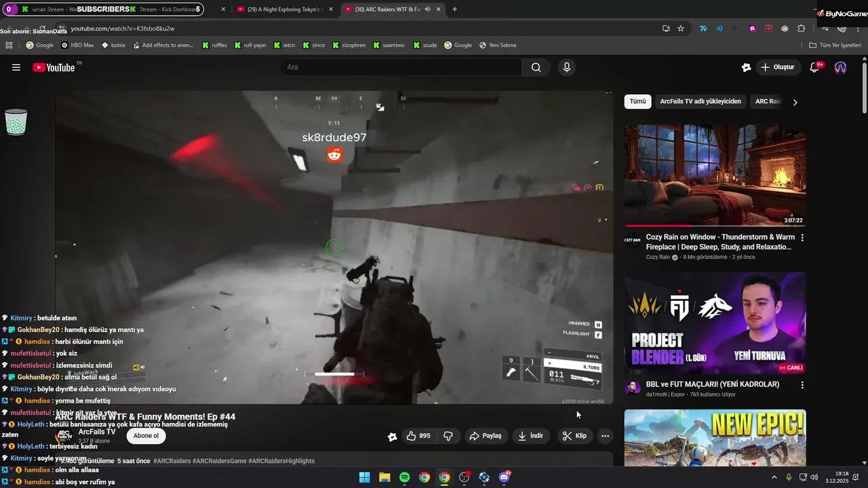This screenshot has height=488, width=868.
Task: Download the video with İndir
Action: (531, 436)
